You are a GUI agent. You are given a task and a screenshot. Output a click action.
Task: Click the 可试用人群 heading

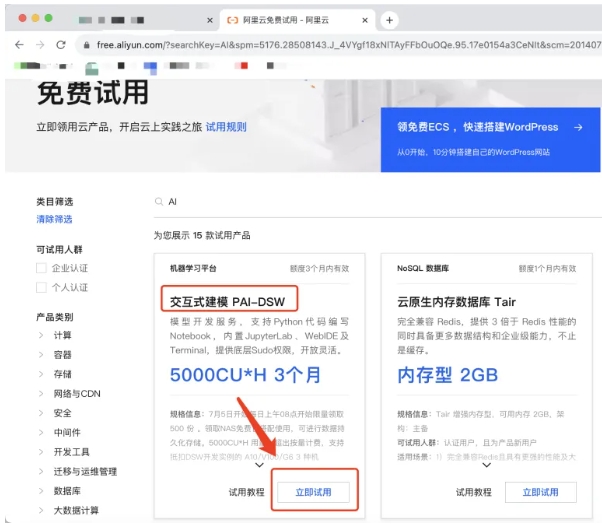point(59,250)
